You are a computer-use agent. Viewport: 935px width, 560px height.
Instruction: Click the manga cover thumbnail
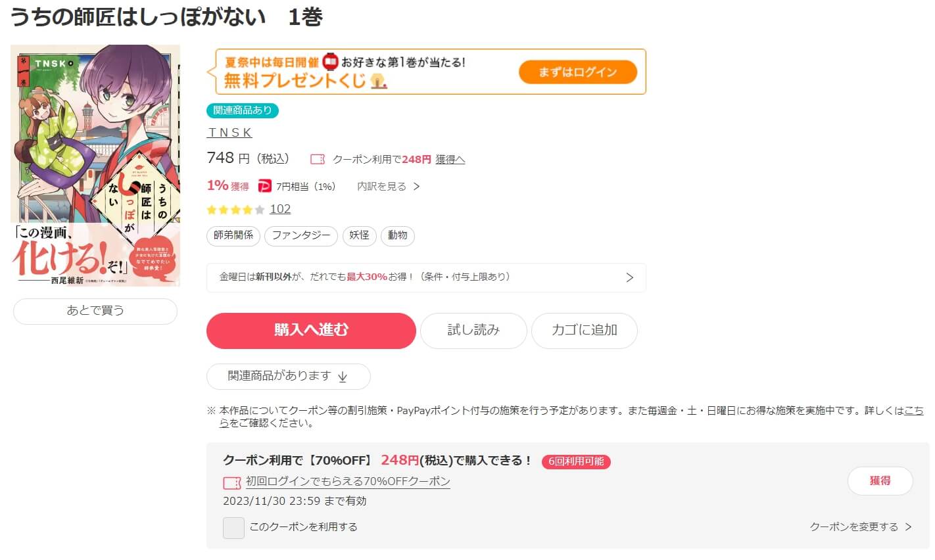[x=95, y=166]
